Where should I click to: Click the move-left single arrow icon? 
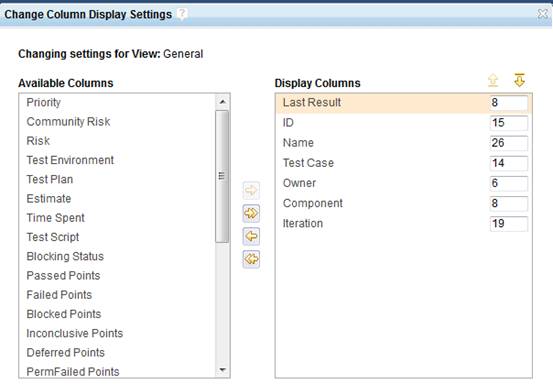(x=251, y=236)
